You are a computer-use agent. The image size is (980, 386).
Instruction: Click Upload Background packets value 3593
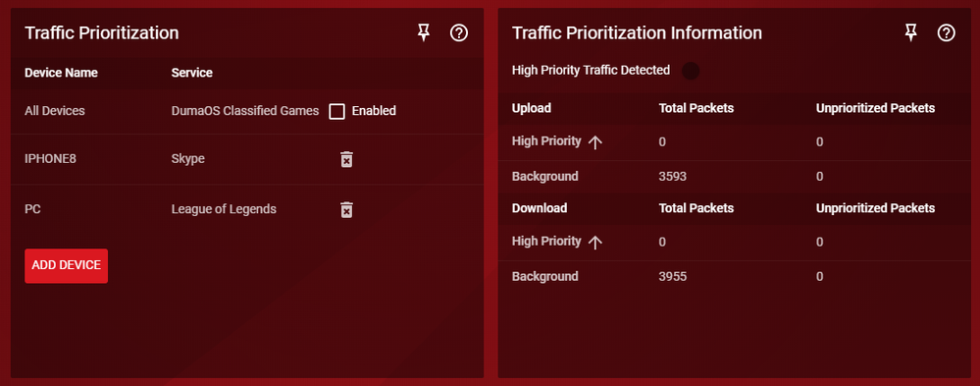pos(673,177)
